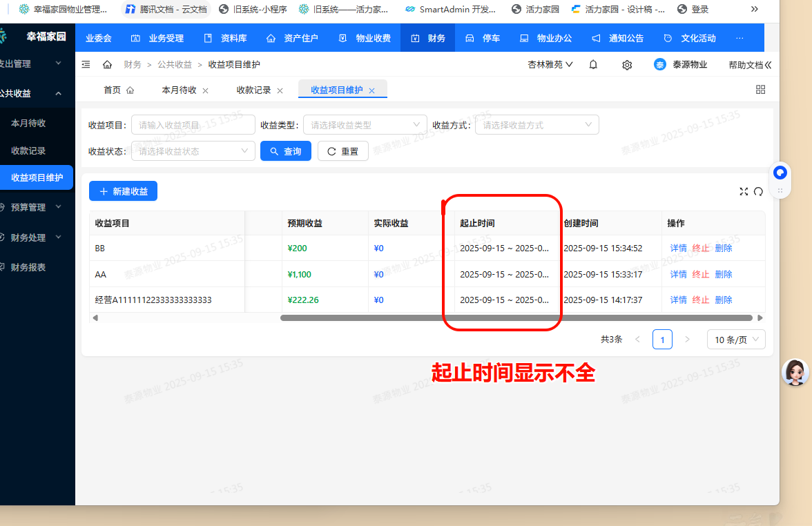Click the home icon in the breadcrumb bar

tap(106, 64)
